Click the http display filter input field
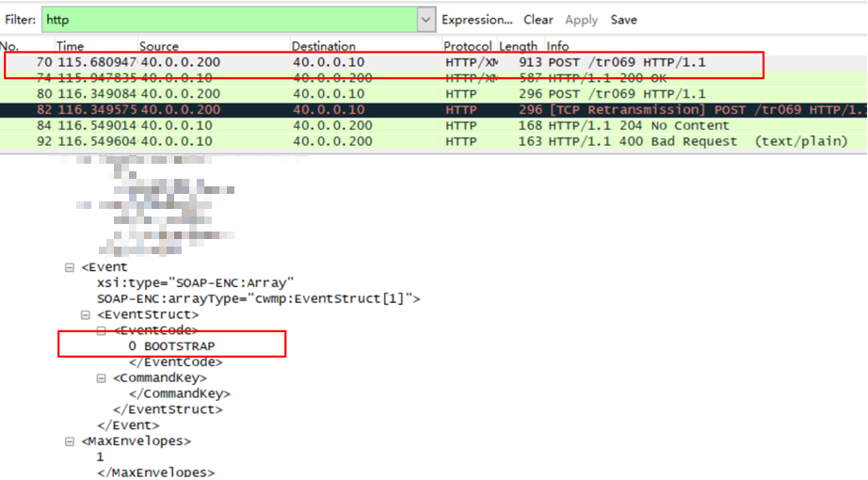This screenshot has width=868, height=480. pyautogui.click(x=230, y=20)
